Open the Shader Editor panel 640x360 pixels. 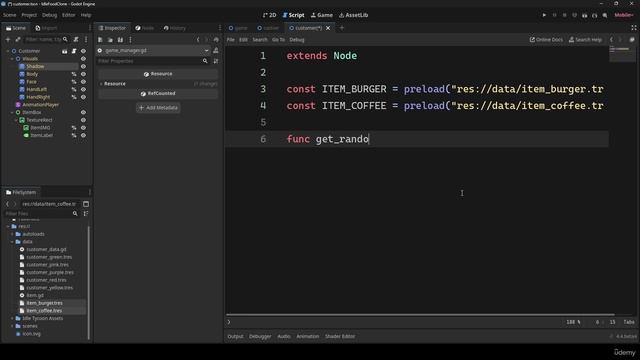340,336
